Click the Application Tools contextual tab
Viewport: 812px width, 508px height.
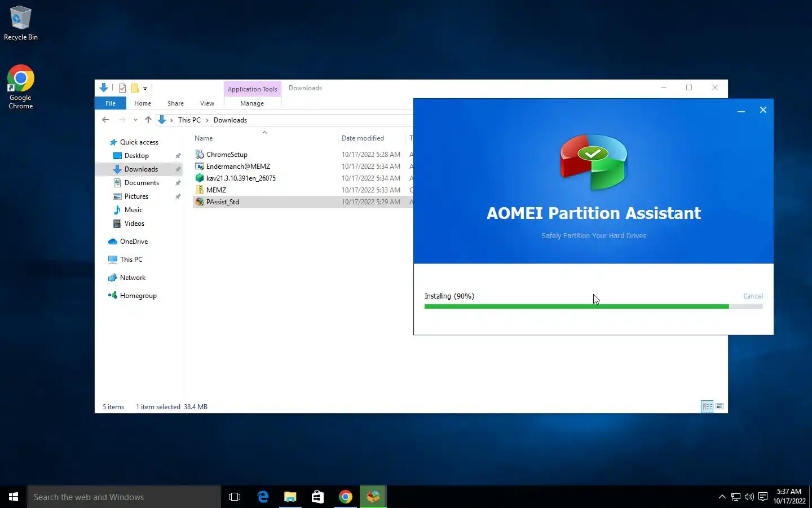[253, 89]
